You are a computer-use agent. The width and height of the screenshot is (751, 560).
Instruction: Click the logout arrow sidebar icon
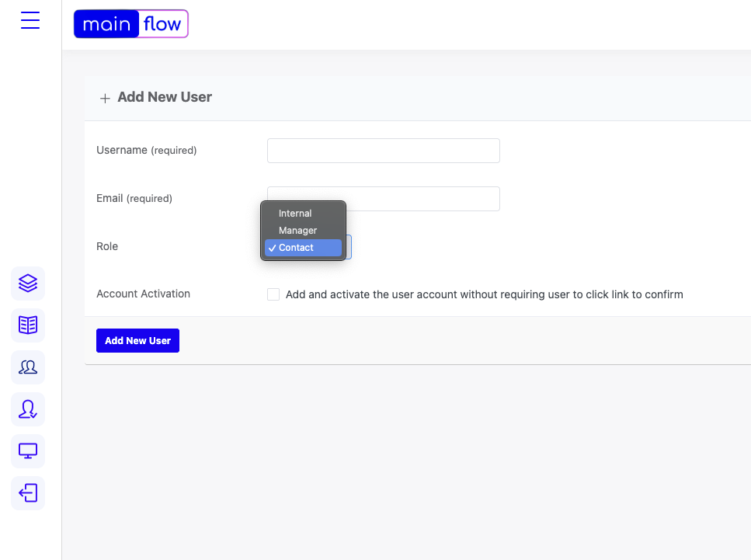pyautogui.click(x=28, y=493)
